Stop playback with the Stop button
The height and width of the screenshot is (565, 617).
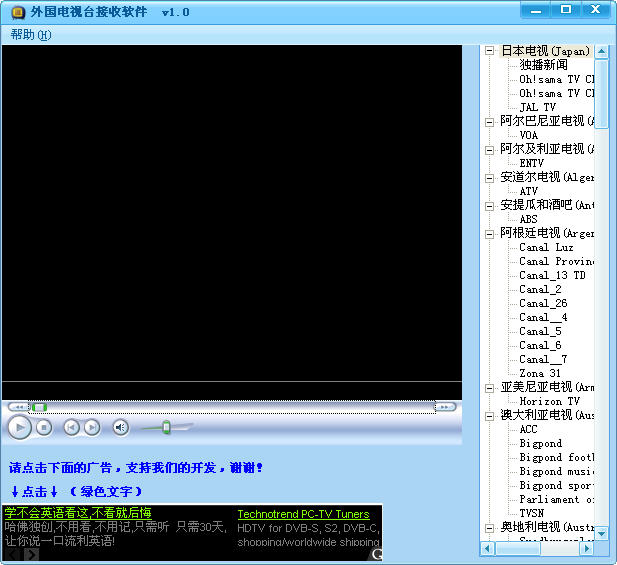(x=44, y=427)
